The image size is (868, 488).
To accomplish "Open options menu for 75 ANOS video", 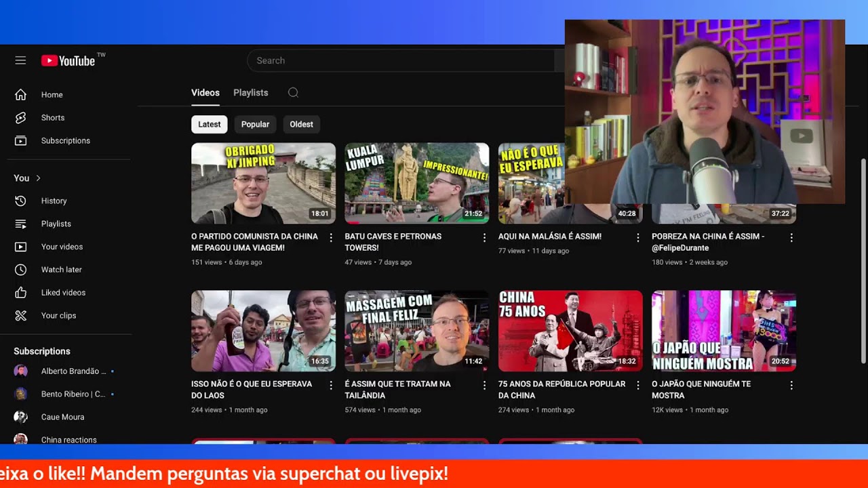I will click(x=637, y=385).
